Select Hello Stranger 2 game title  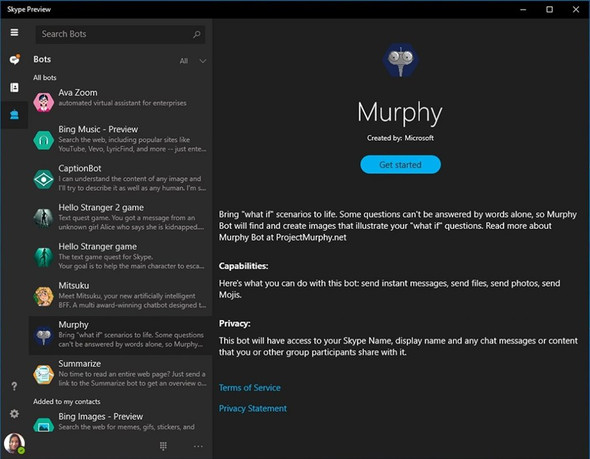click(101, 208)
